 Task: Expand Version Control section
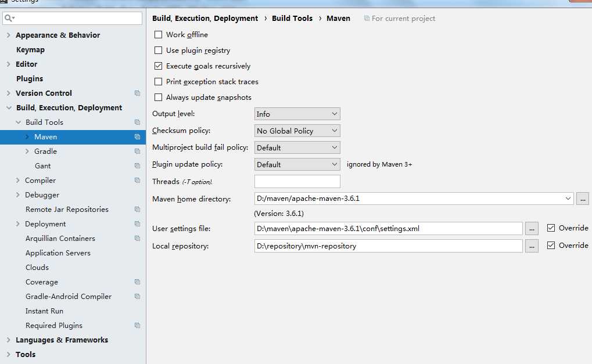8,93
